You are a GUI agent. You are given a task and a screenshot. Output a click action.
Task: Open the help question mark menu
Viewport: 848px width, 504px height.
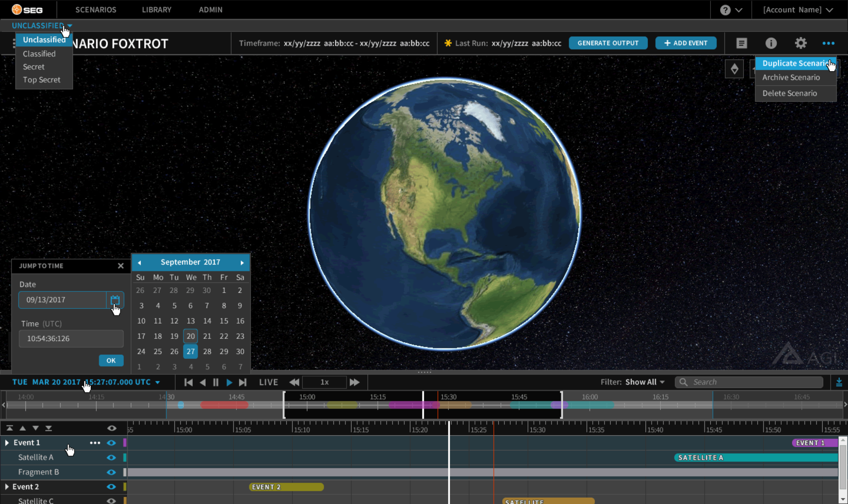click(725, 10)
